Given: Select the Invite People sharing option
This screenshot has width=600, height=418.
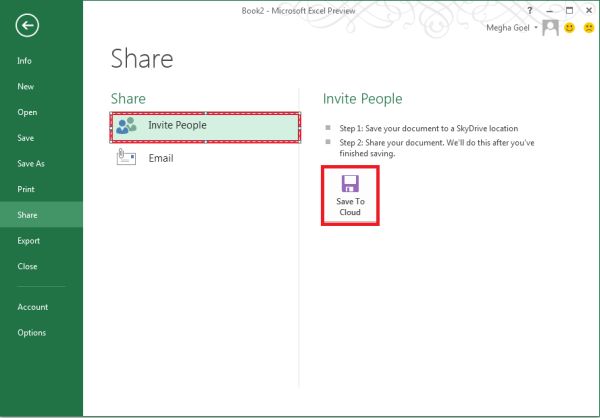Looking at the screenshot, I should pos(205,127).
